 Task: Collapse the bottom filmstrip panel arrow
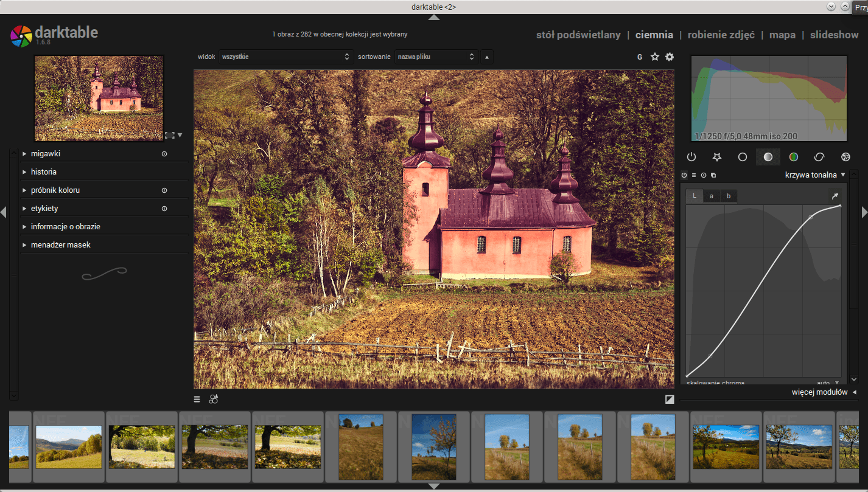coord(434,486)
